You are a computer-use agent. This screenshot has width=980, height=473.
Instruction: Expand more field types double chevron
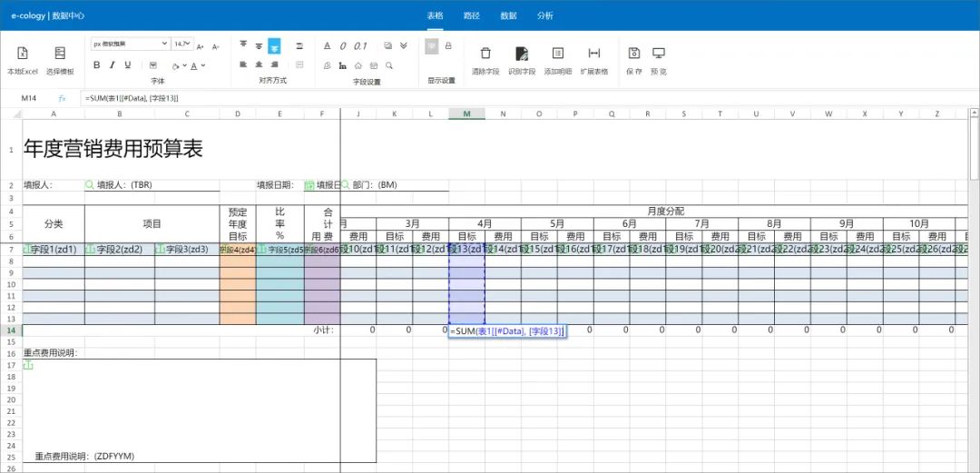[404, 45]
